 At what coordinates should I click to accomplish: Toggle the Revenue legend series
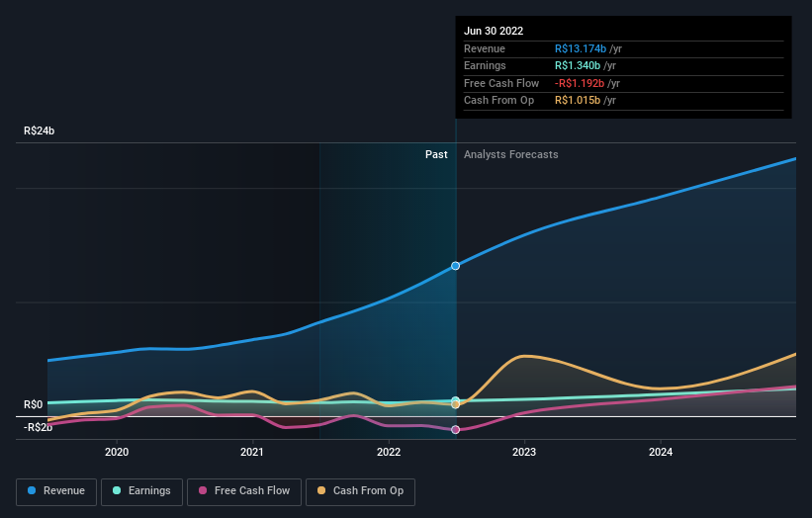(x=56, y=491)
